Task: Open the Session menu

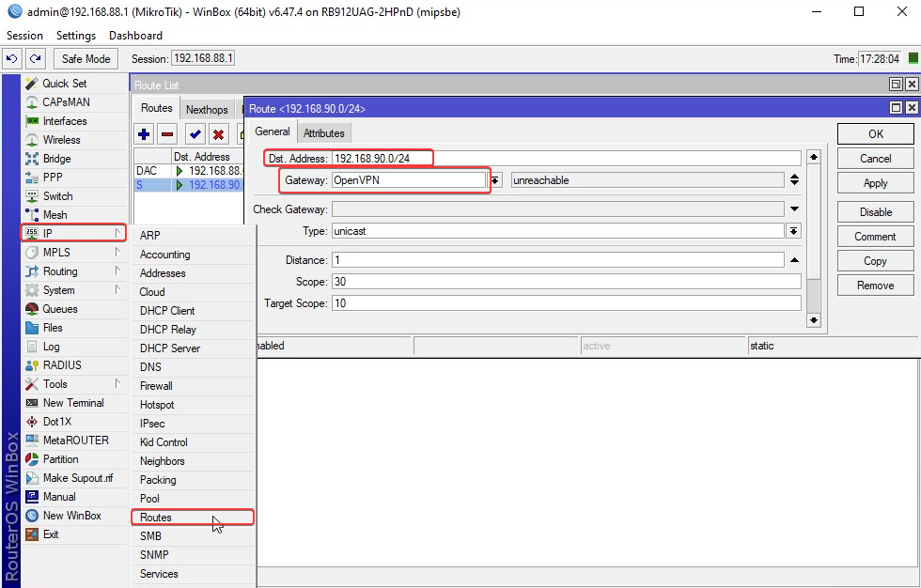Action: click(24, 35)
